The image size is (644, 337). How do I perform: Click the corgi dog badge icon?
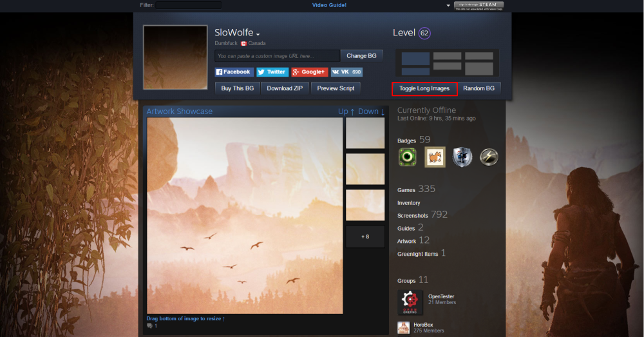point(435,157)
